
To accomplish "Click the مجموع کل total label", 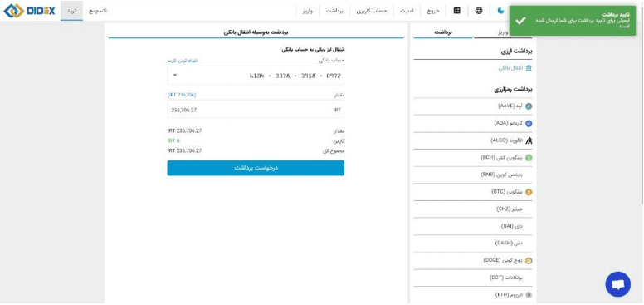I will [334, 151].
